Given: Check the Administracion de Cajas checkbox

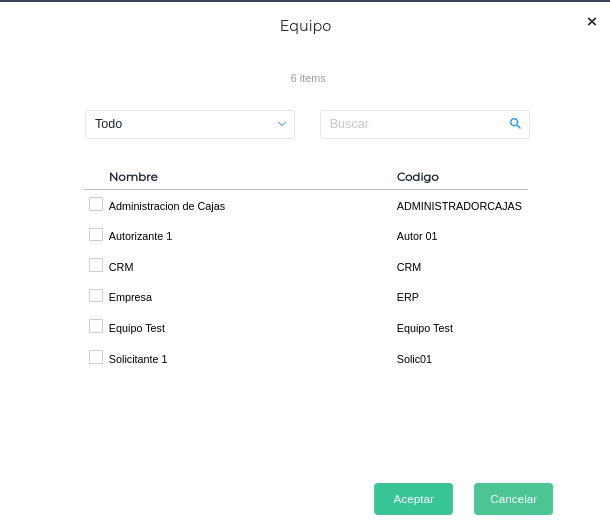Looking at the screenshot, I should (x=96, y=205).
